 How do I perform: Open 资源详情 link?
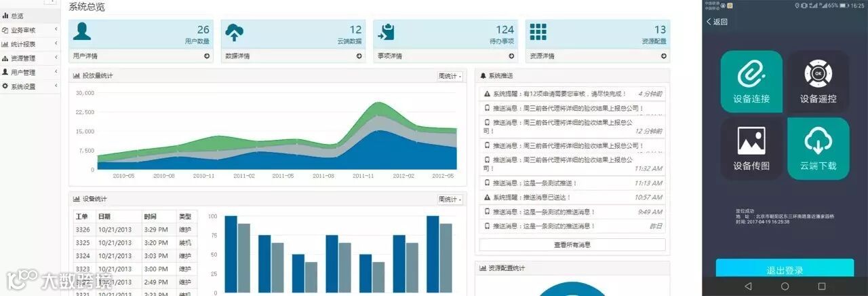542,56
